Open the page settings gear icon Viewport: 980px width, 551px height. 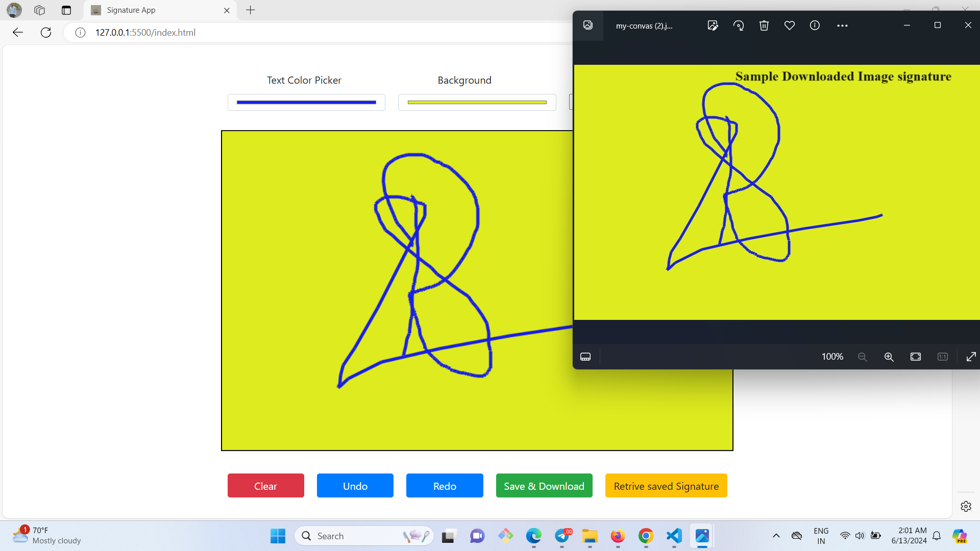point(966,506)
